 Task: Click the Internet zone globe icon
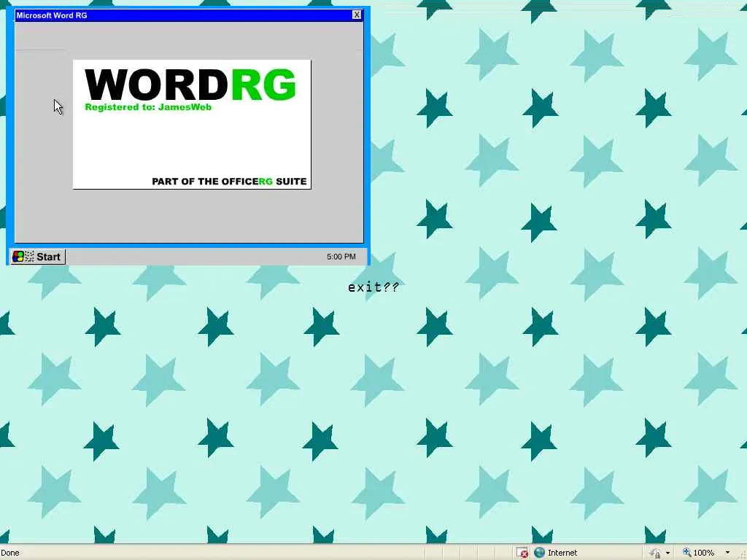[539, 553]
